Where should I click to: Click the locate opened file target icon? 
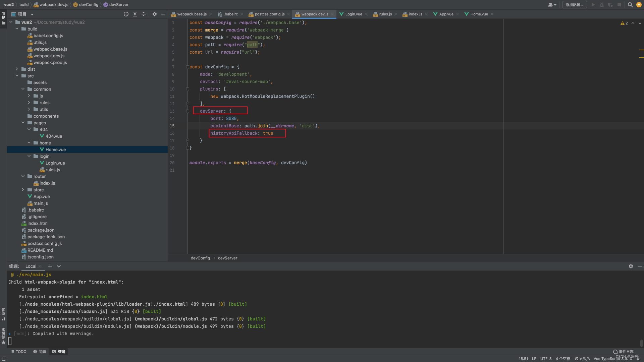coord(126,14)
